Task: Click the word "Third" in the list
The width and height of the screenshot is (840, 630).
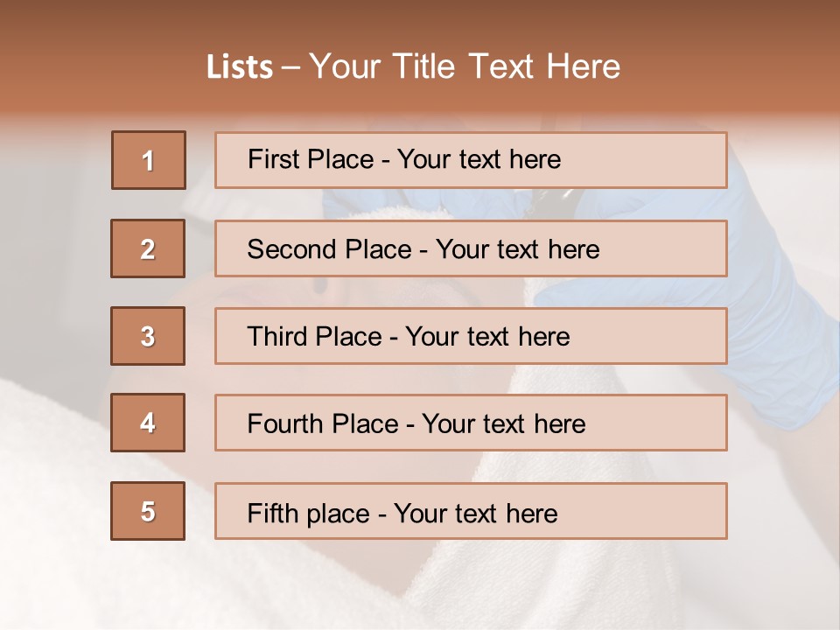Action: [279, 337]
